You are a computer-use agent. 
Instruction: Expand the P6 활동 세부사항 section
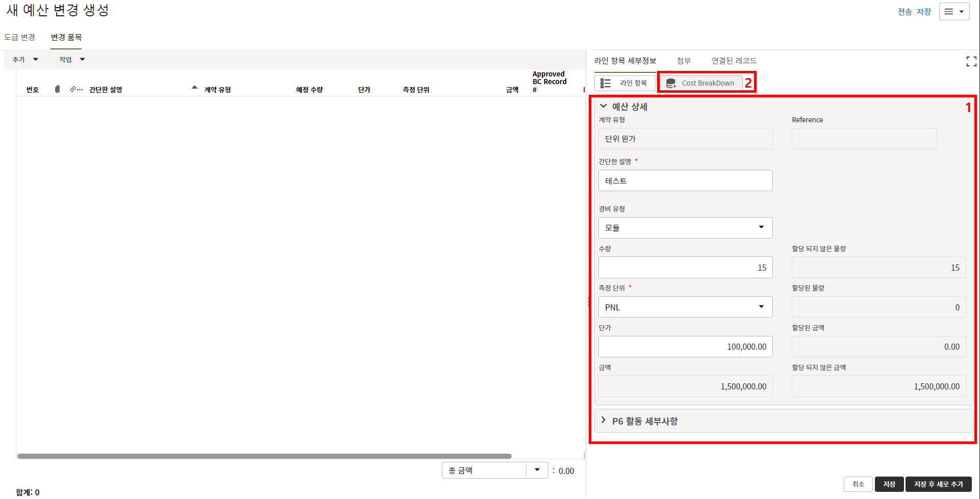click(x=604, y=421)
